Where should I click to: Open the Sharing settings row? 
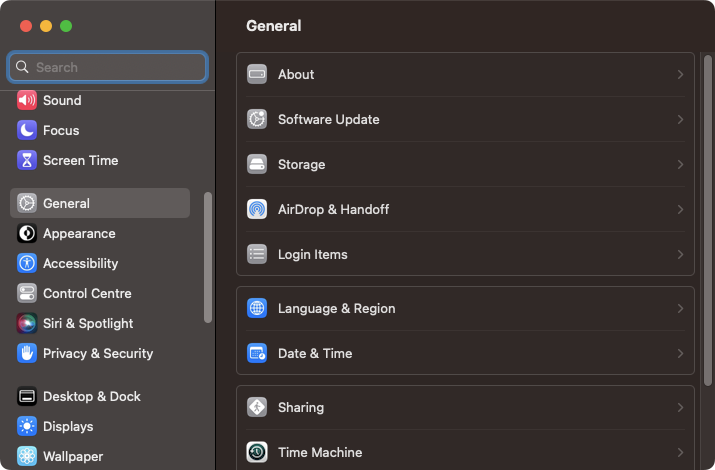pos(465,408)
